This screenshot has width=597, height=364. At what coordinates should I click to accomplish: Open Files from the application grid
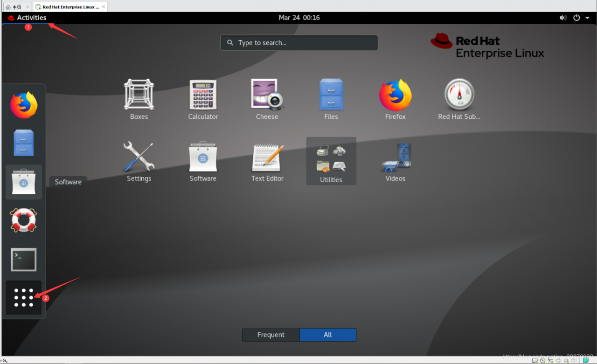331,99
